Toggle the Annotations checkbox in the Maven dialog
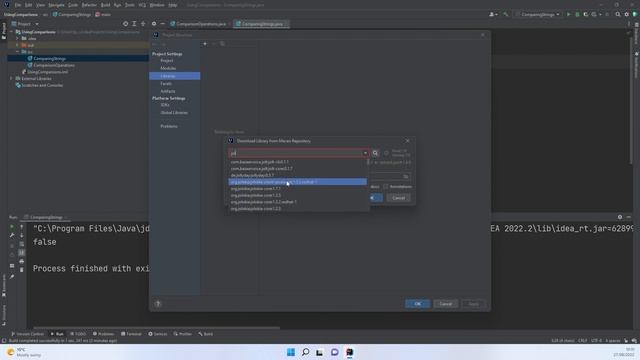 (x=385, y=187)
